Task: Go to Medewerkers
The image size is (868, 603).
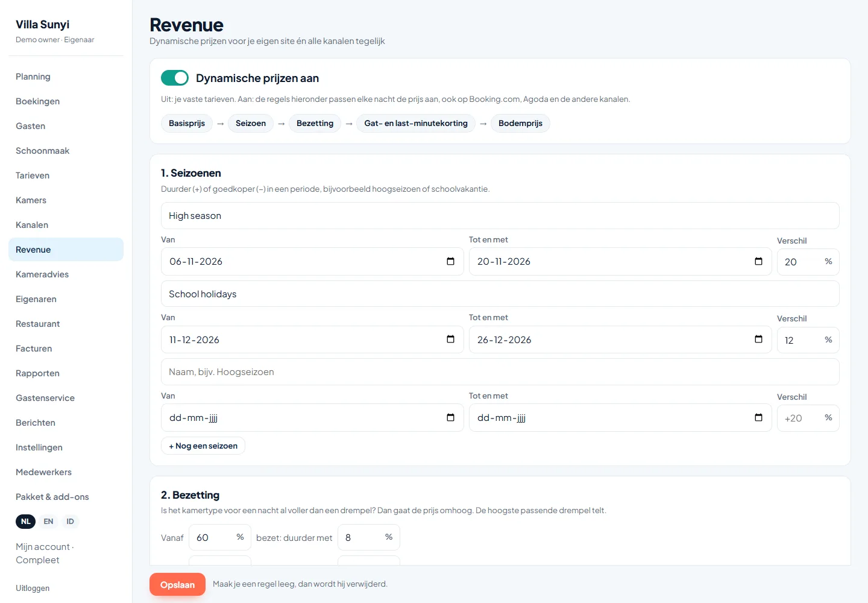Action: (x=66, y=472)
